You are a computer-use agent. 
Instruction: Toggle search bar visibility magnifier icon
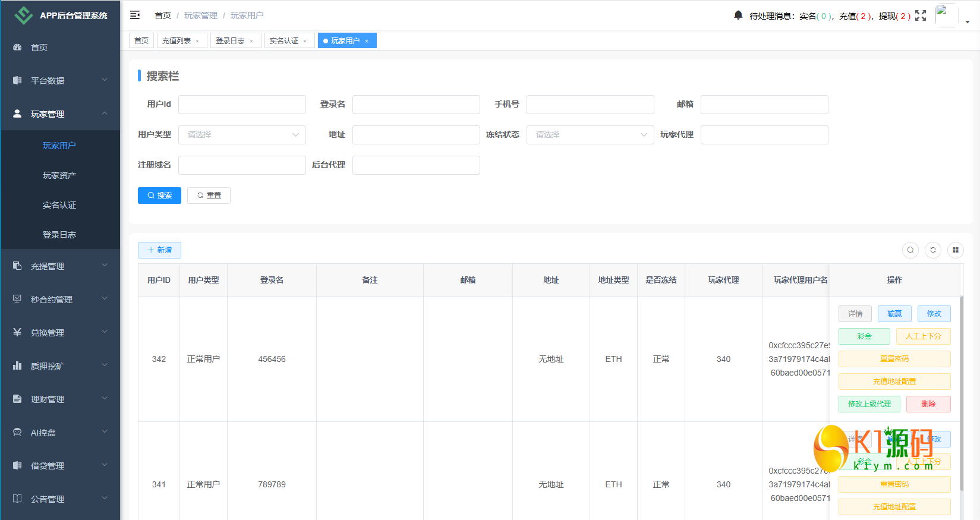(910, 250)
